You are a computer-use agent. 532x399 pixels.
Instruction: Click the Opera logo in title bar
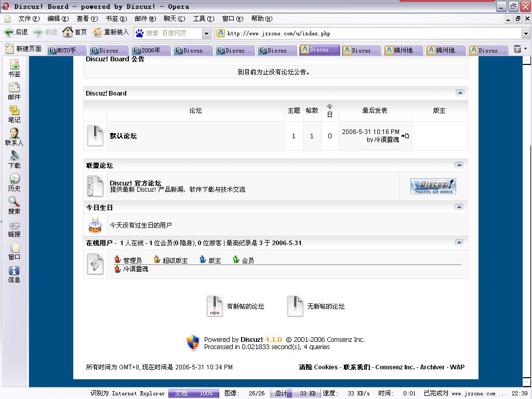pyautogui.click(x=6, y=6)
